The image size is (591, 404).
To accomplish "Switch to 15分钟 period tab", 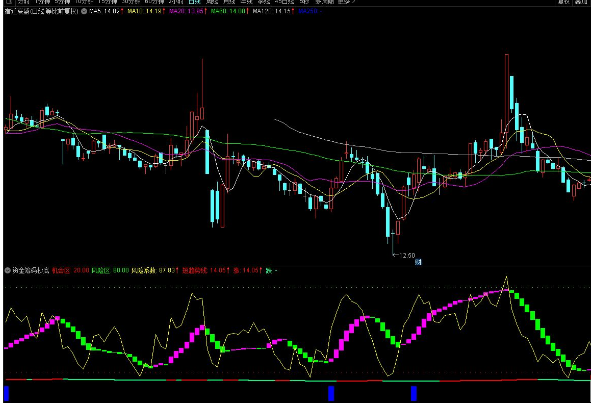I will pyautogui.click(x=107, y=2).
